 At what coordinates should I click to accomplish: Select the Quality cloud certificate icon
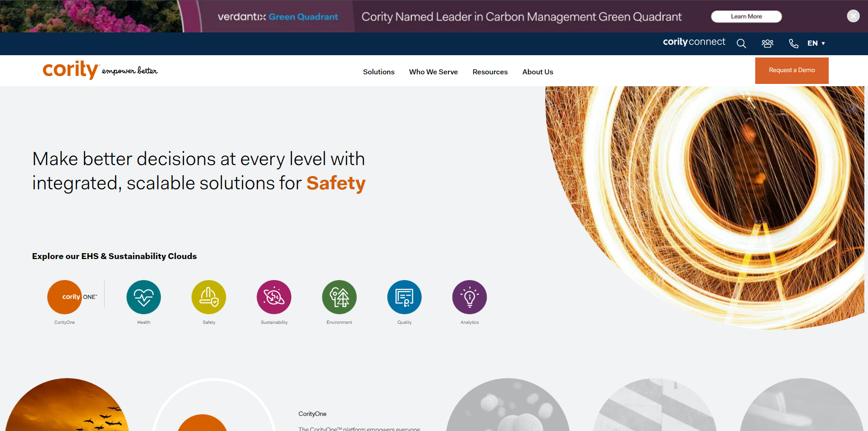coord(405,297)
